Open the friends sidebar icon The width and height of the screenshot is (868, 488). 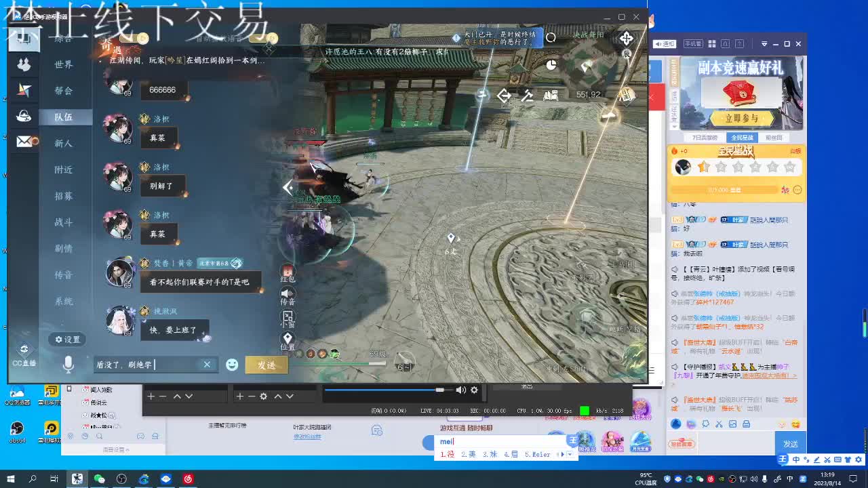[x=24, y=64]
